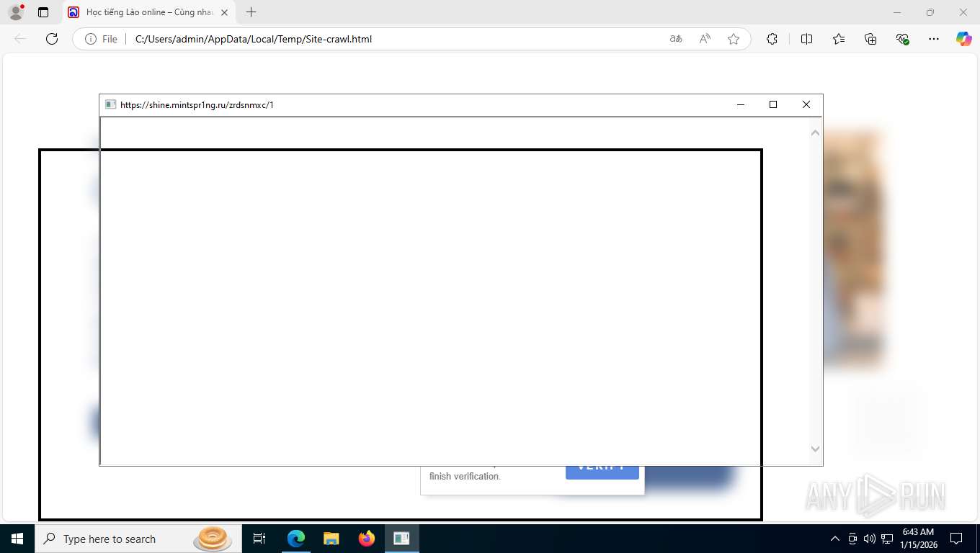Click the popup scrollbar down arrow

(x=815, y=449)
